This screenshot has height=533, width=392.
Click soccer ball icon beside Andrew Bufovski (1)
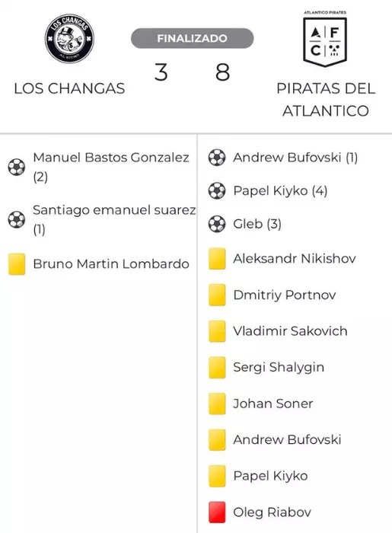[x=217, y=158]
